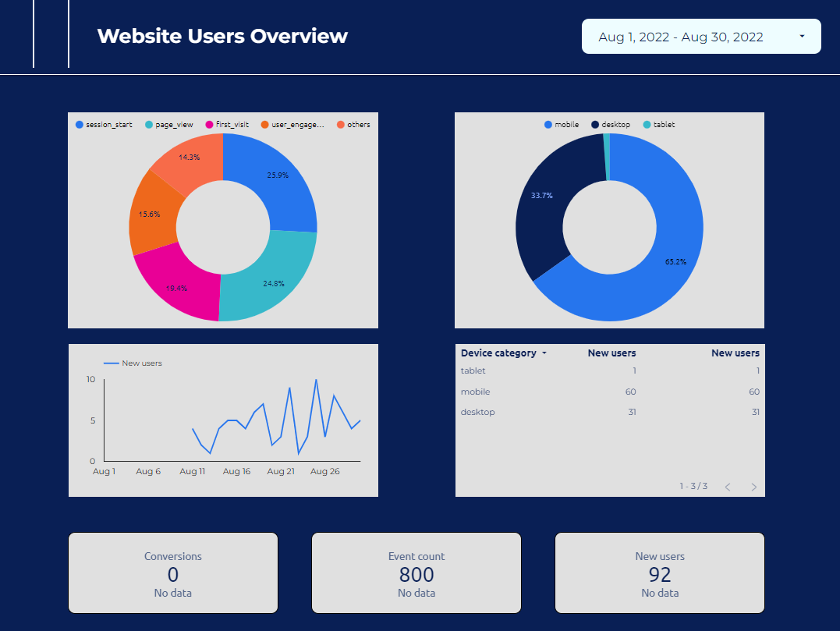
Task: Click the tablet legend marker
Action: pos(647,124)
